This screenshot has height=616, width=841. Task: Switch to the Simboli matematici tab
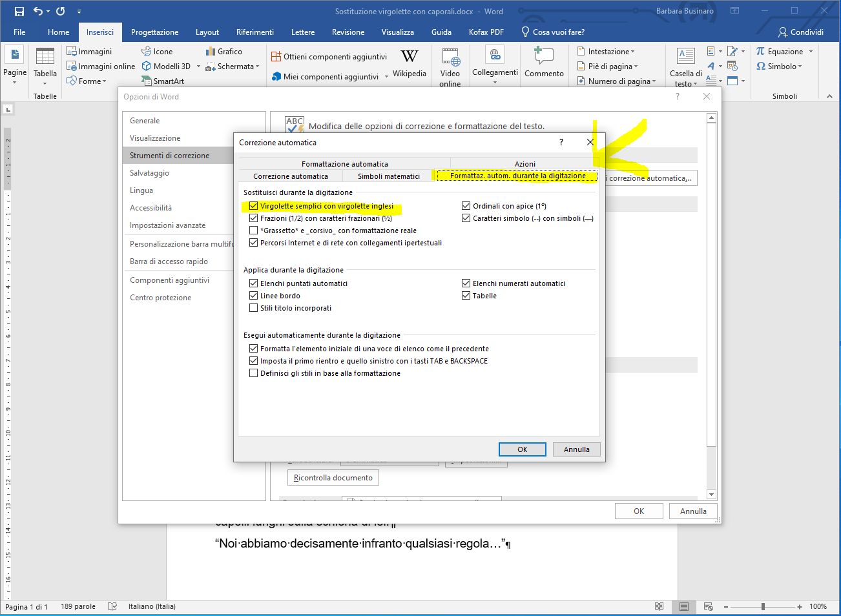[x=388, y=176]
